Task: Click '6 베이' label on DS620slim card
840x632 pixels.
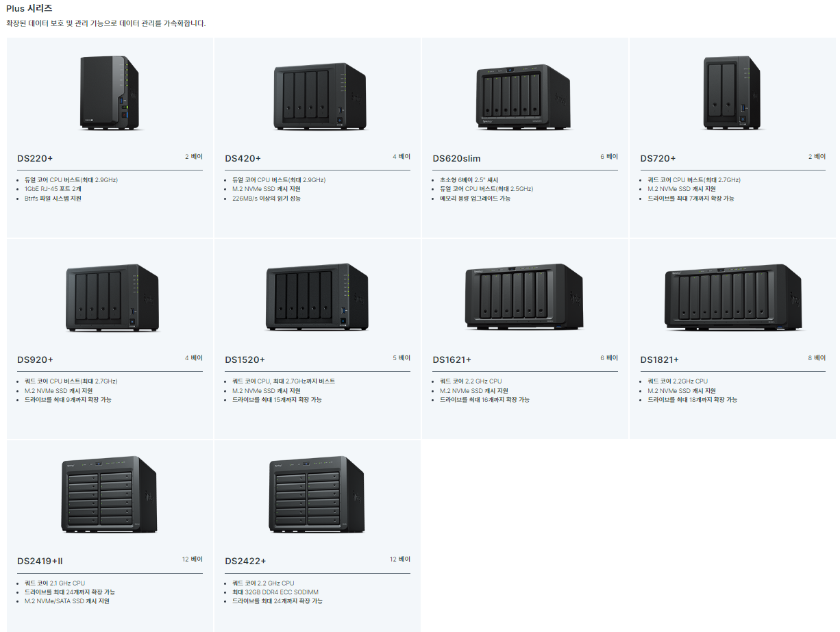Action: [609, 157]
